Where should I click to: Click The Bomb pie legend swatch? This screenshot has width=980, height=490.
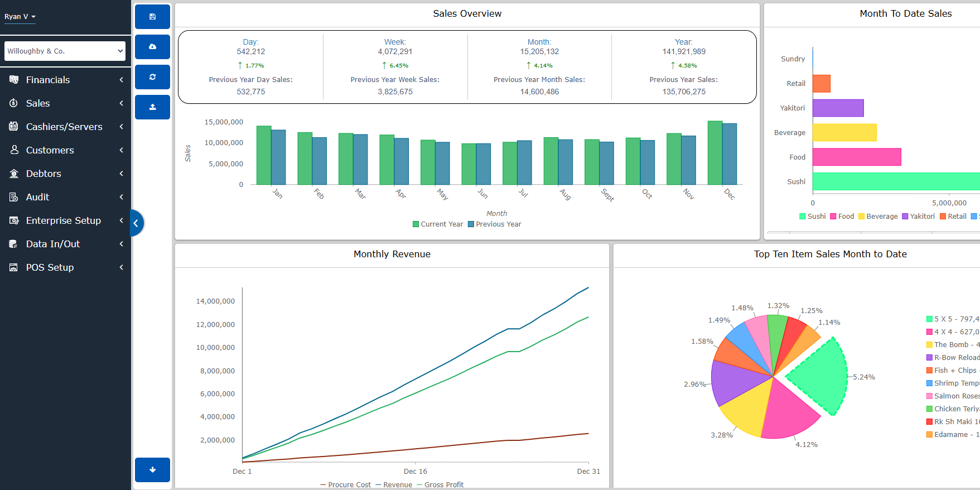tap(929, 345)
